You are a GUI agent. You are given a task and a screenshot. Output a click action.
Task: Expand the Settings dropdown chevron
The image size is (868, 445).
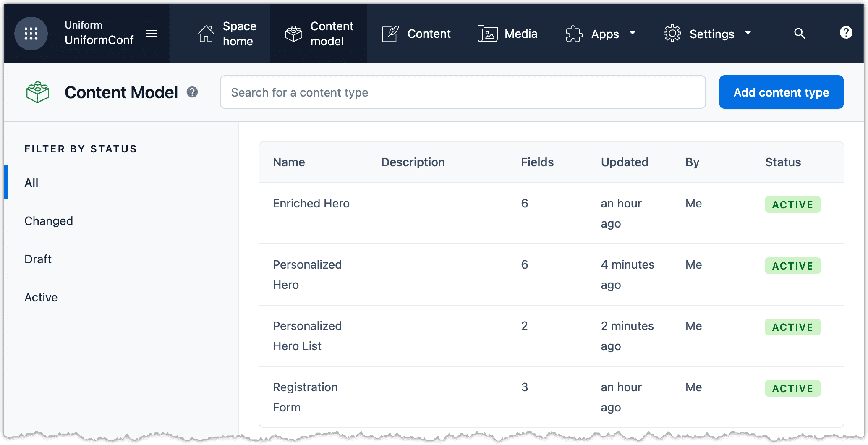click(749, 34)
